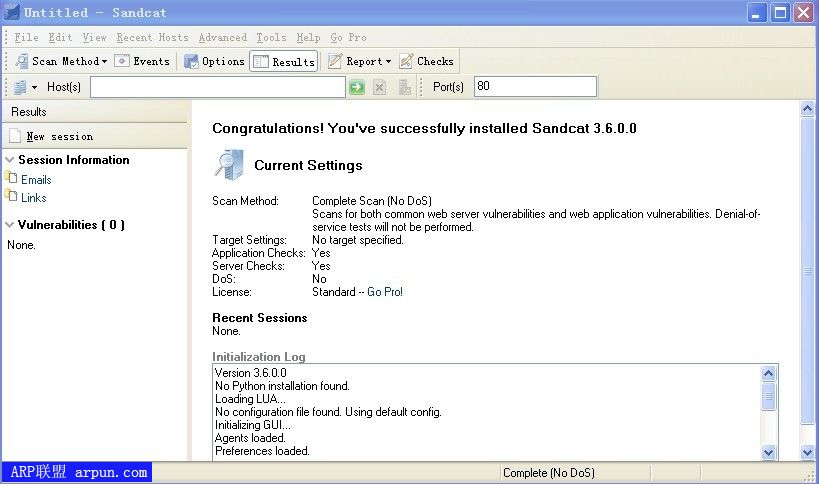The image size is (819, 484).
Task: Click the New session page icon
Action: pyautogui.click(x=15, y=136)
